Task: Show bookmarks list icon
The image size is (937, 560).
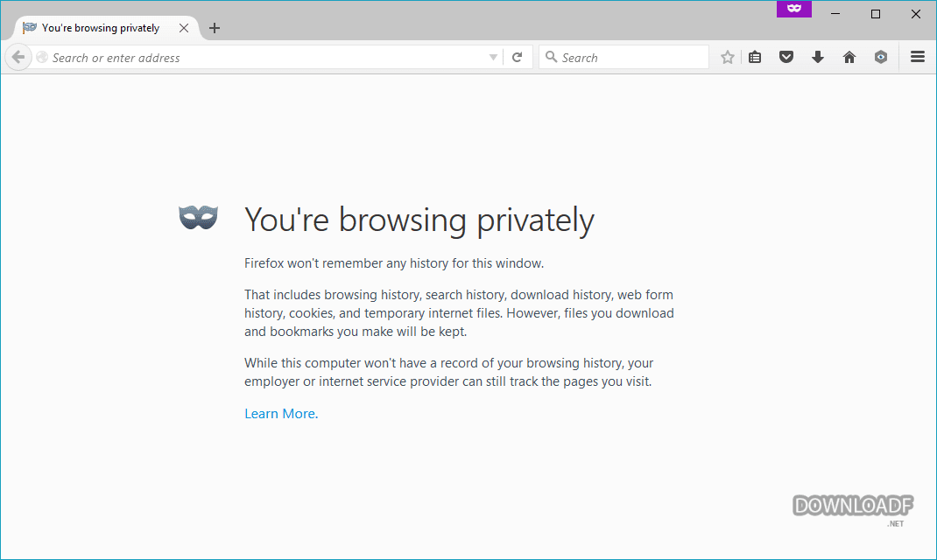Action: pyautogui.click(x=755, y=58)
